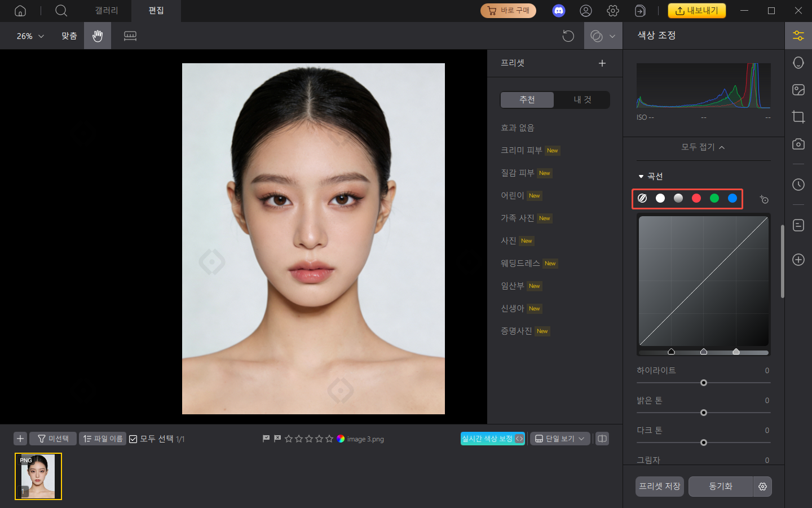
Task: Open the 단일 보기 view dropdown
Action: coord(560,439)
